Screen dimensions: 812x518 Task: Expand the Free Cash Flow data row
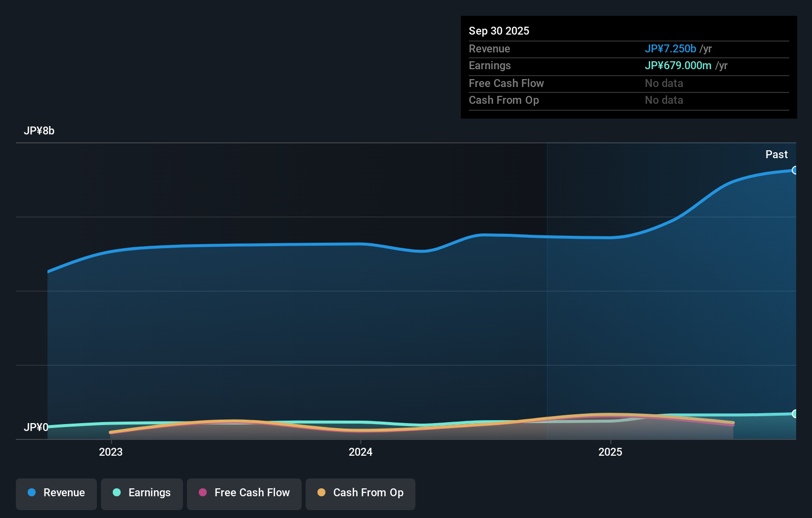point(506,83)
